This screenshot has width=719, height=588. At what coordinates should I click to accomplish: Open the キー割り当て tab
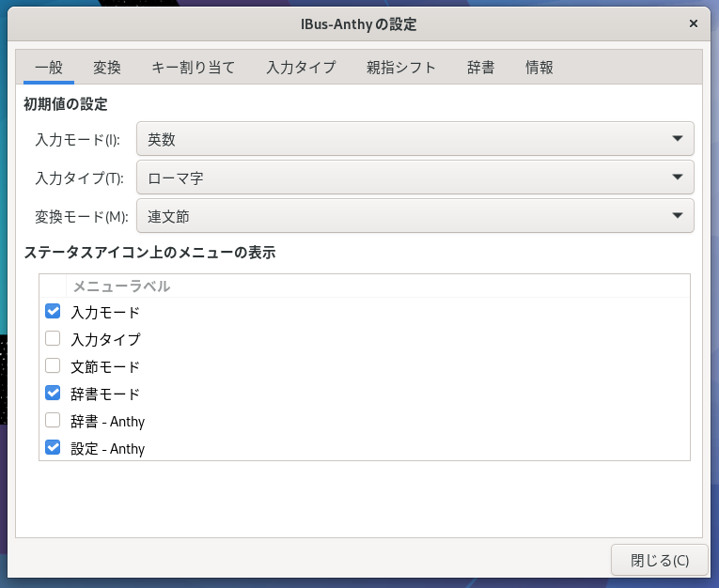193,68
